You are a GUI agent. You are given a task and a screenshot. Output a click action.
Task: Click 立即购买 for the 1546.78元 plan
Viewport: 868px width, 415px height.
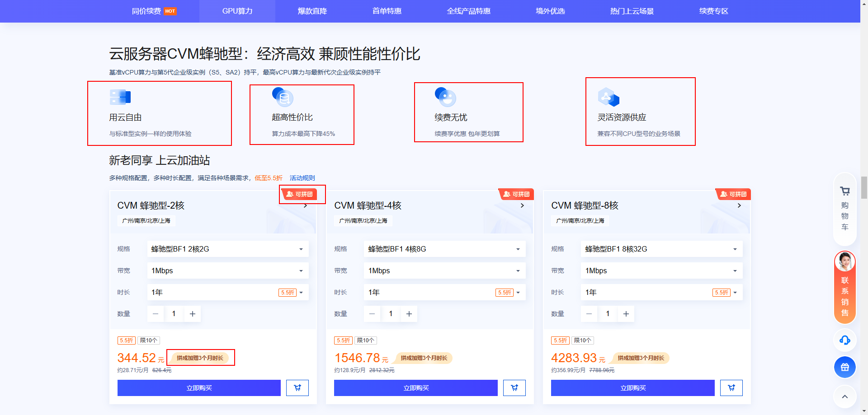coord(416,388)
